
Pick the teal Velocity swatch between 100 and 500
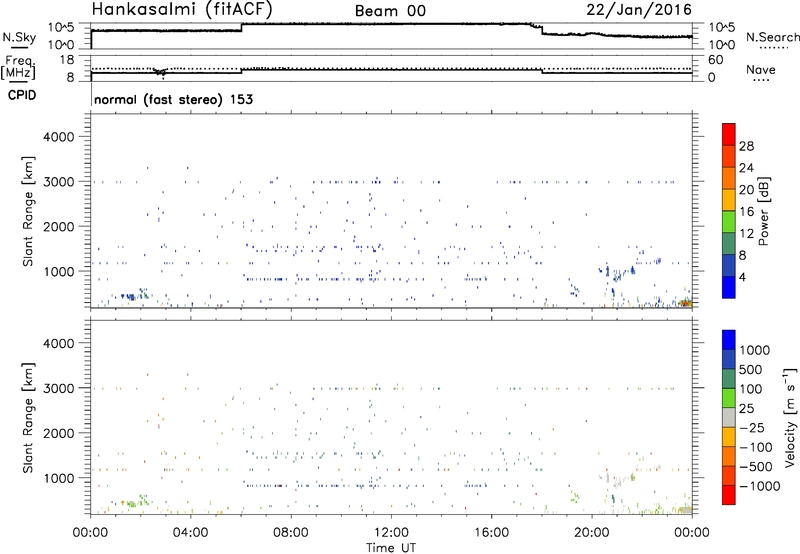(x=729, y=379)
